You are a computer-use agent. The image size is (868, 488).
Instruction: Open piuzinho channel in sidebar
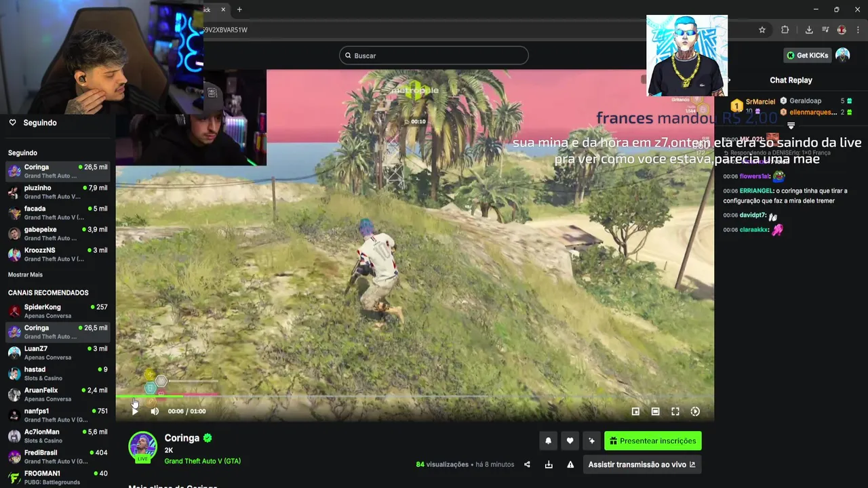point(58,192)
